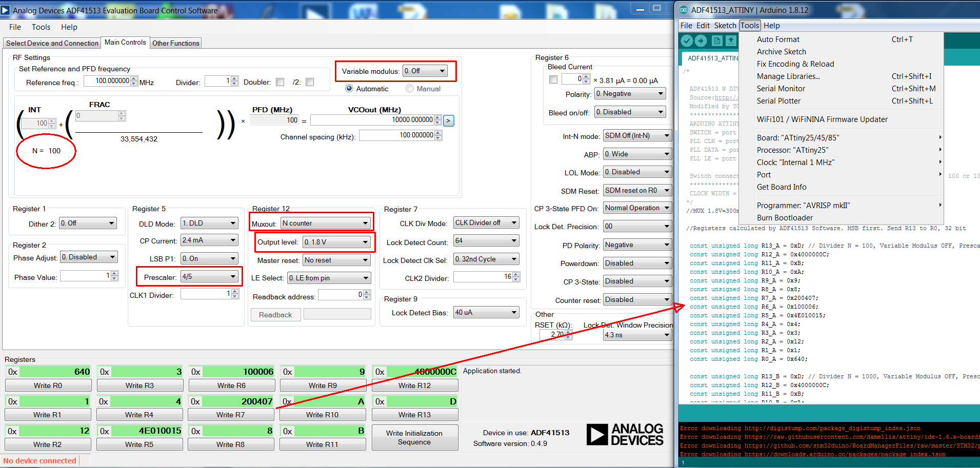This screenshot has width=980, height=468.
Task: Open the Muxout N counter dropdown
Action: pyautogui.click(x=326, y=223)
